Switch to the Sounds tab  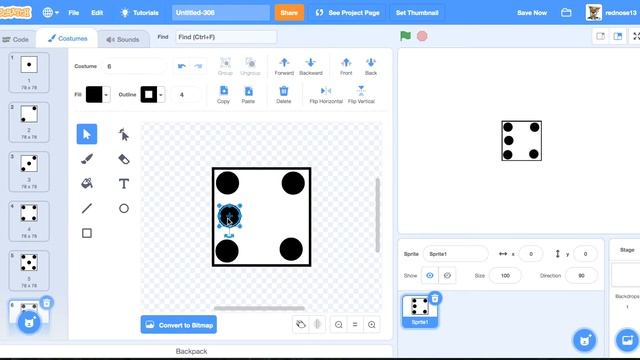tap(123, 39)
